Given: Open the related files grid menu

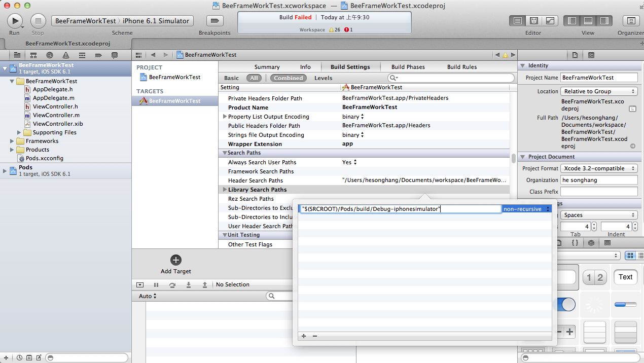Looking at the screenshot, I should point(138,55).
